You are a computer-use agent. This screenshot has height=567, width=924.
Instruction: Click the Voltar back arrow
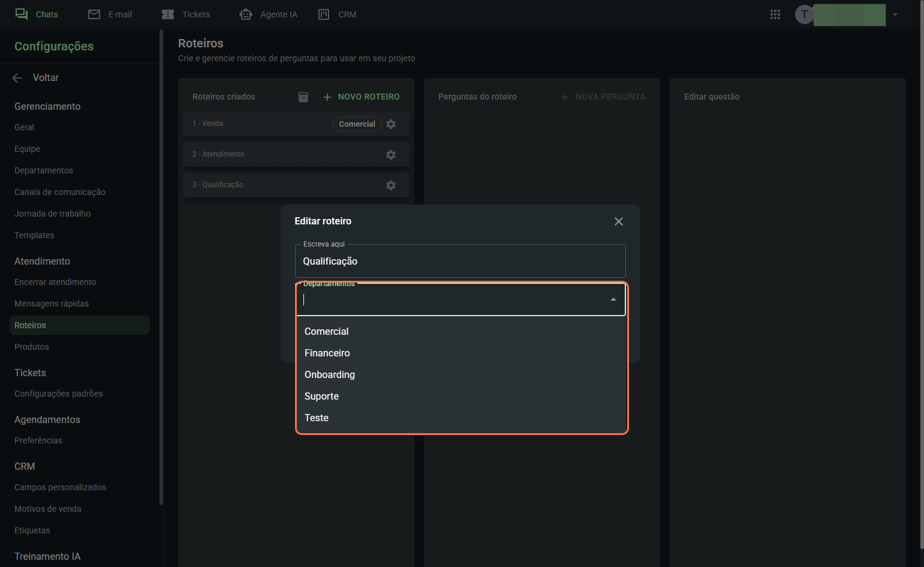17,78
